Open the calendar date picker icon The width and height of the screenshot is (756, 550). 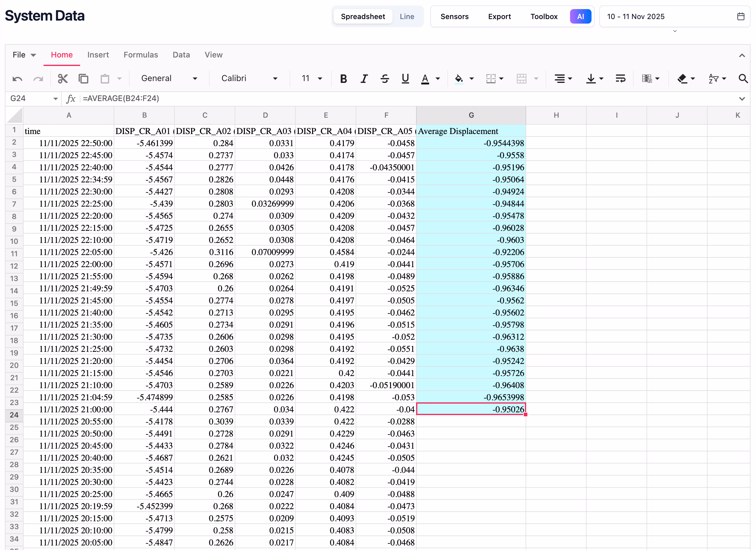pyautogui.click(x=741, y=16)
